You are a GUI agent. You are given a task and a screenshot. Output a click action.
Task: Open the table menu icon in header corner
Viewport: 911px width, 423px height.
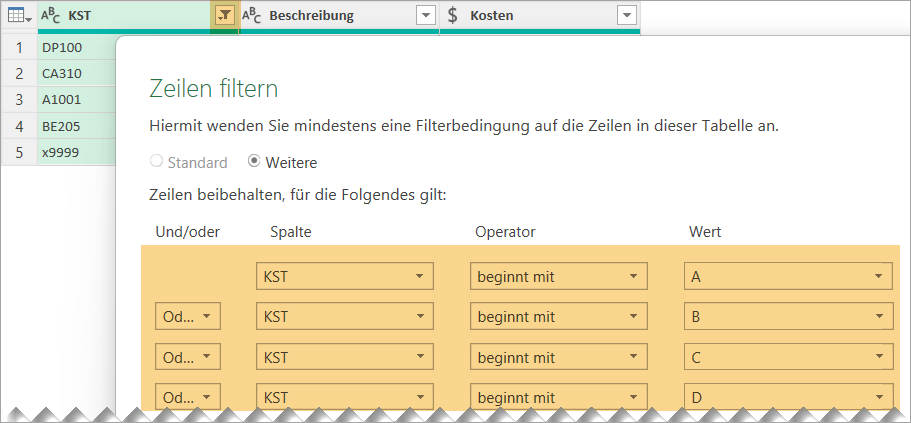[19, 16]
